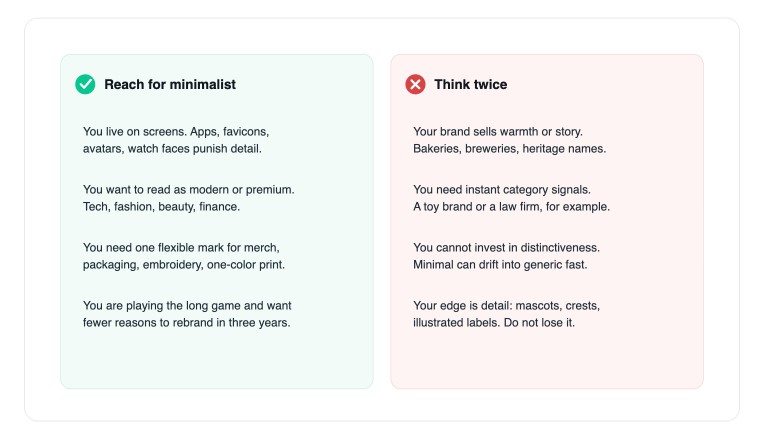Click 'You want to read as modern' text
Screen dimensions: 763x429
(188, 189)
